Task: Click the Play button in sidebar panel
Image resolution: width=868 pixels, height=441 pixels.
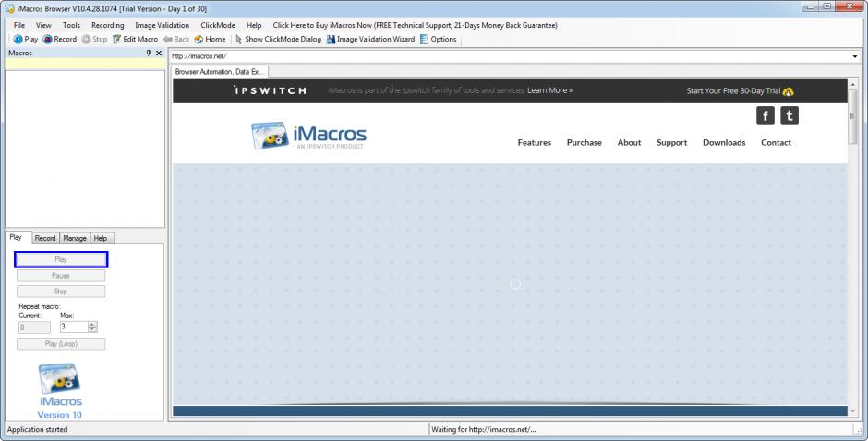Action: [61, 259]
